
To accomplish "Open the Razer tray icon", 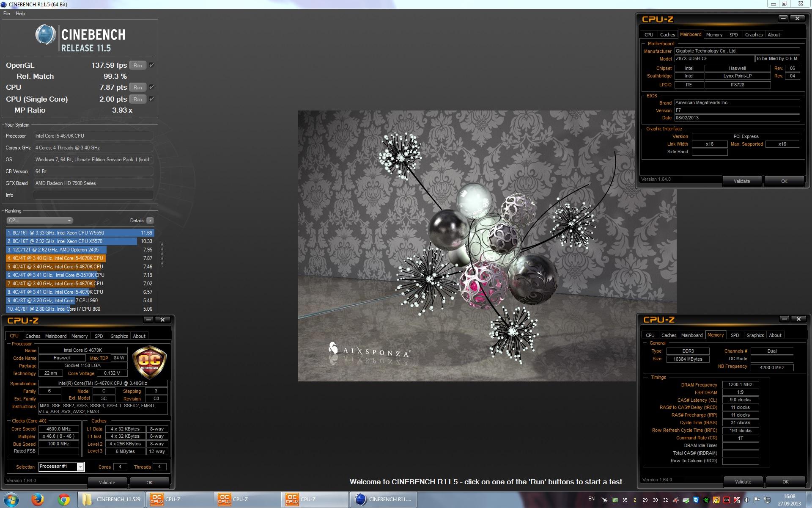I will [706, 500].
